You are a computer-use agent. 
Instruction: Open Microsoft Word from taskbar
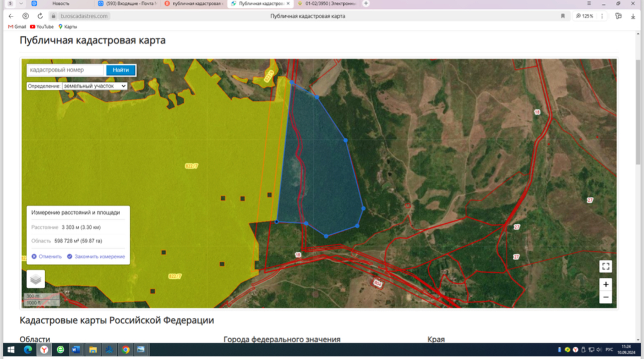pyautogui.click(x=76, y=350)
